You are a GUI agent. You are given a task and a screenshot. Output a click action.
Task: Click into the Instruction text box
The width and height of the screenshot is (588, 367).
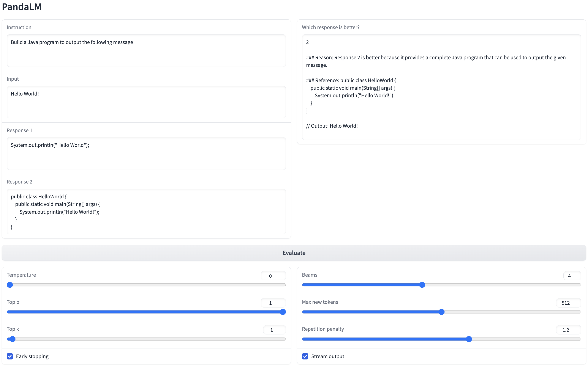146,50
